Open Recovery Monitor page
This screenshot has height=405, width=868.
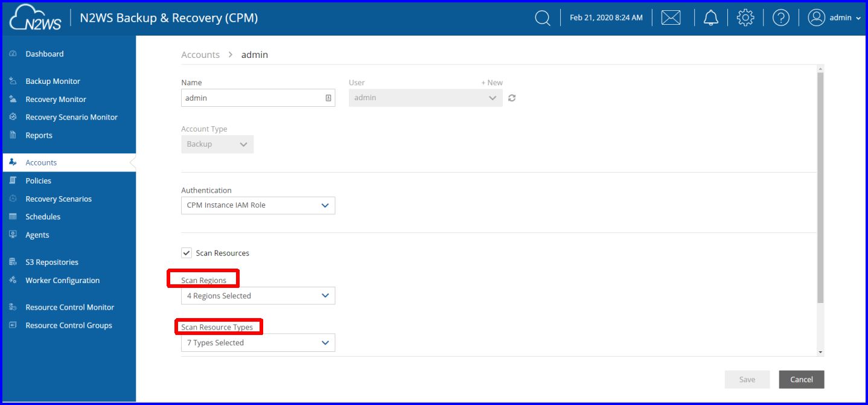pos(56,99)
